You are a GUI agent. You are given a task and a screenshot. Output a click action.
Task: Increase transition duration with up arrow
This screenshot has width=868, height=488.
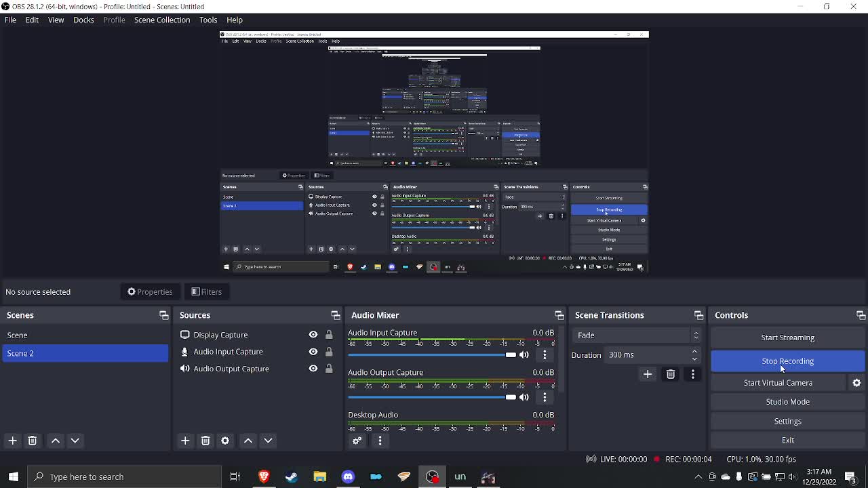[x=694, y=352]
